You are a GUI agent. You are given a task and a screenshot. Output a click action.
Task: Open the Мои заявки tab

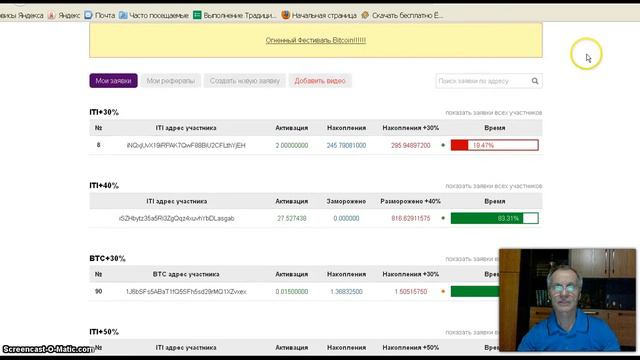point(113,81)
